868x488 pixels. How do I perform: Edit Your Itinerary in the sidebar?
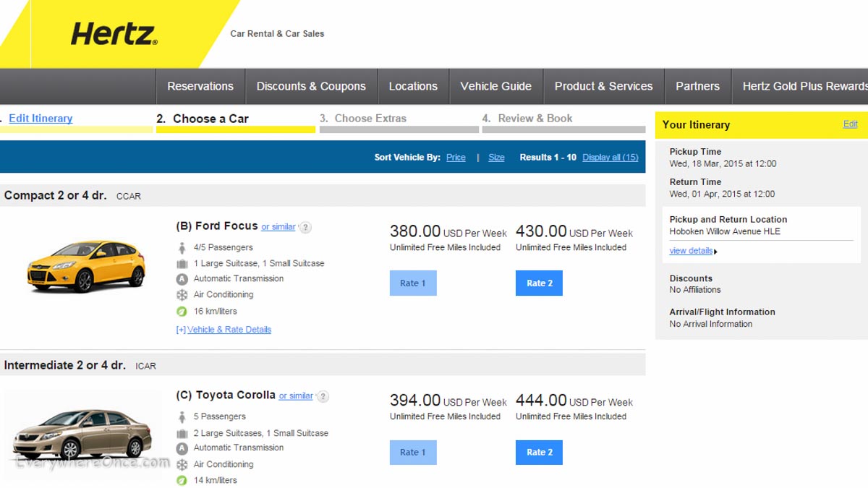850,124
